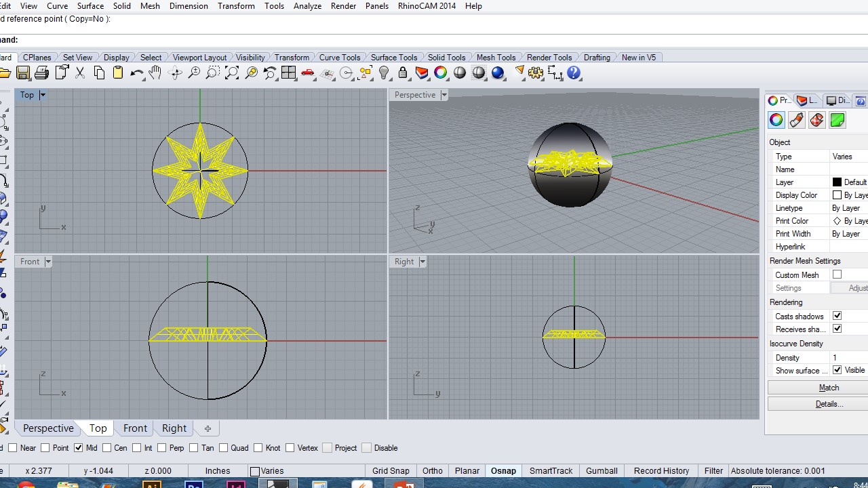Toggle the Casts shadows checkbox
The height and width of the screenshot is (488, 868).
[x=837, y=316]
